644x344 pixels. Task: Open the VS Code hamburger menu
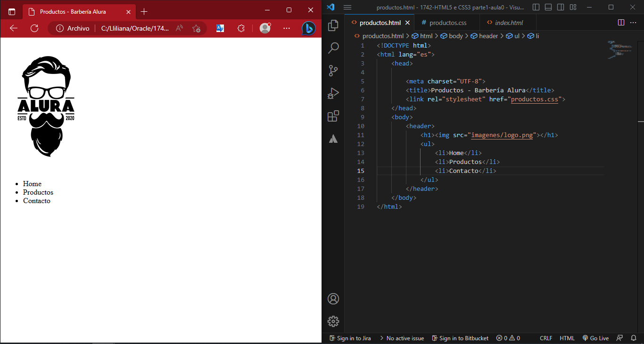347,7
